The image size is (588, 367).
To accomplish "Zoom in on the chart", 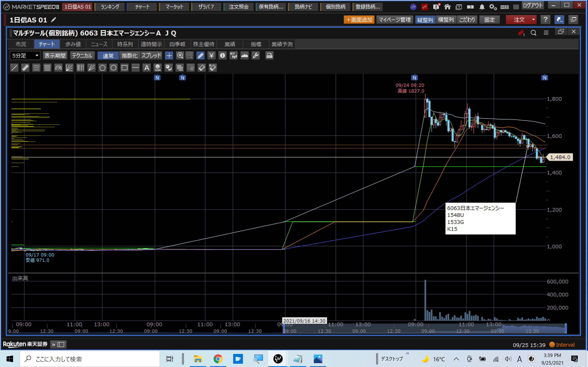I will pos(180,56).
